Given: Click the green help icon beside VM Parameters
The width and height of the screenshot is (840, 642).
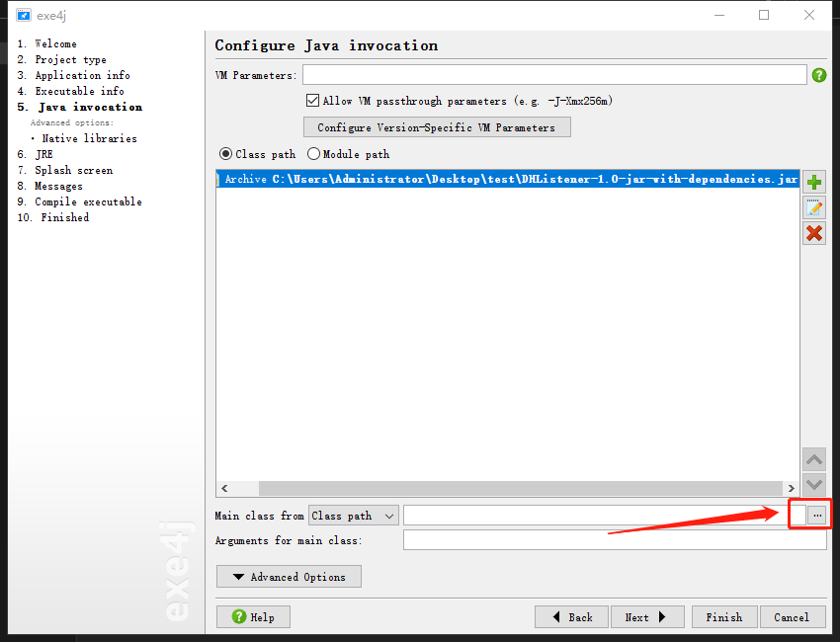Looking at the screenshot, I should click(818, 75).
